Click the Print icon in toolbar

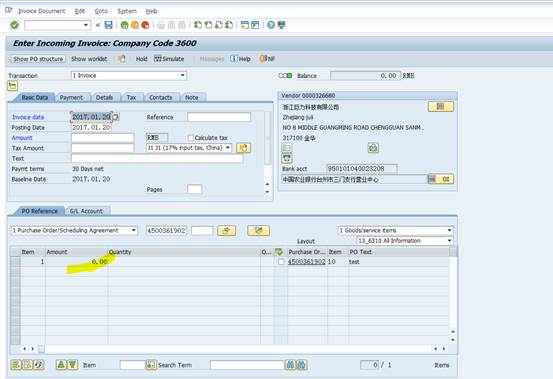[161, 25]
